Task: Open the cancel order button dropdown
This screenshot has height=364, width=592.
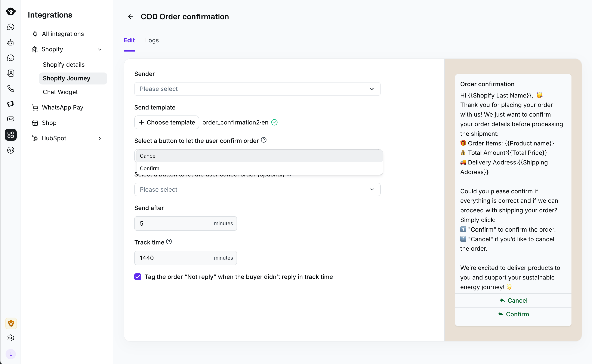Action: [257, 189]
